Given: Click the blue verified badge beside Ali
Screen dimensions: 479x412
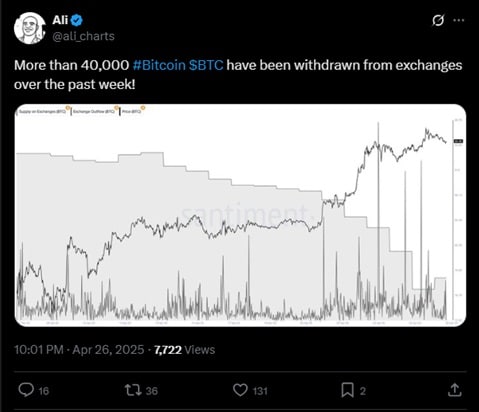Looking at the screenshot, I should click(77, 21).
